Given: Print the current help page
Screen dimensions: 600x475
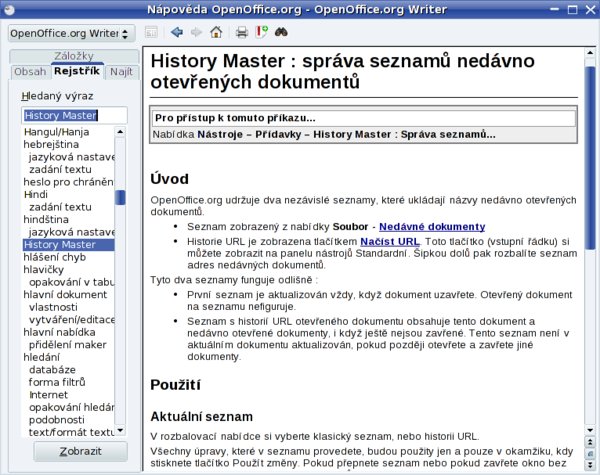Looking at the screenshot, I should point(241,33).
